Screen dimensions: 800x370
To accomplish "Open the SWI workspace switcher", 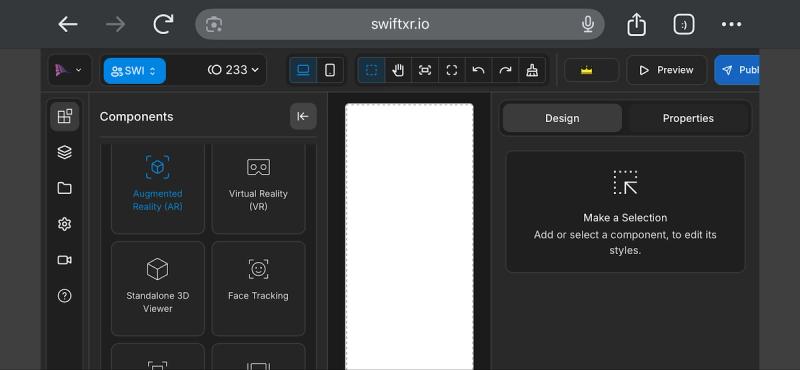I will [135, 70].
